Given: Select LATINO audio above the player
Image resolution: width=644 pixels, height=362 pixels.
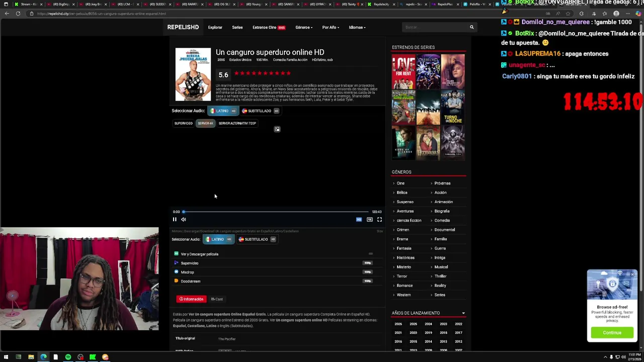Looking at the screenshot, I should pos(223,111).
